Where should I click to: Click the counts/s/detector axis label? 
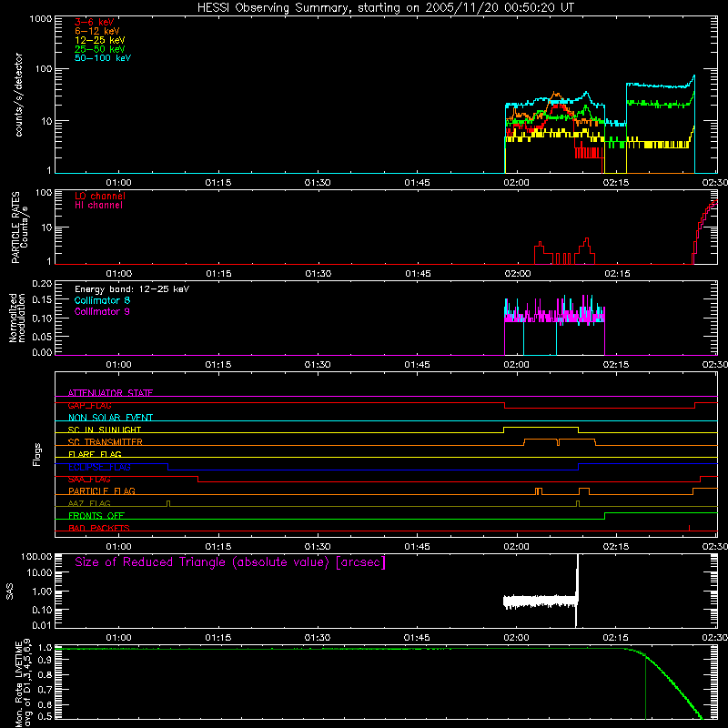(x=18, y=95)
